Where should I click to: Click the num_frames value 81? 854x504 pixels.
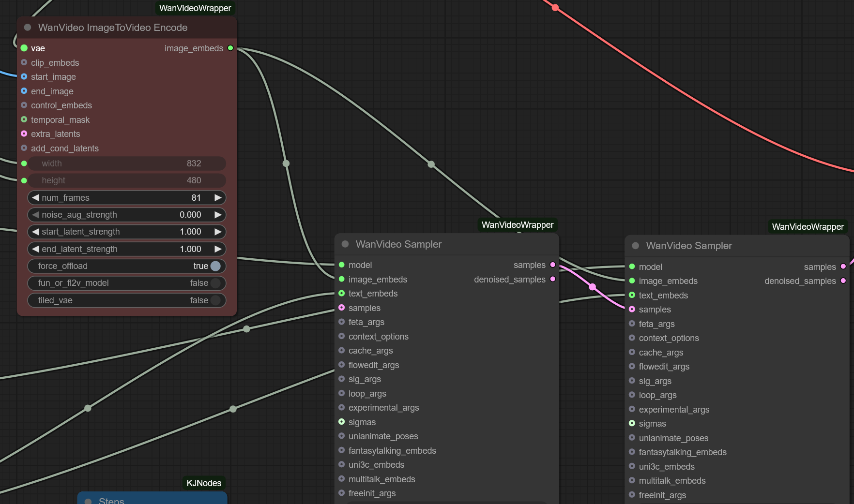tap(196, 197)
